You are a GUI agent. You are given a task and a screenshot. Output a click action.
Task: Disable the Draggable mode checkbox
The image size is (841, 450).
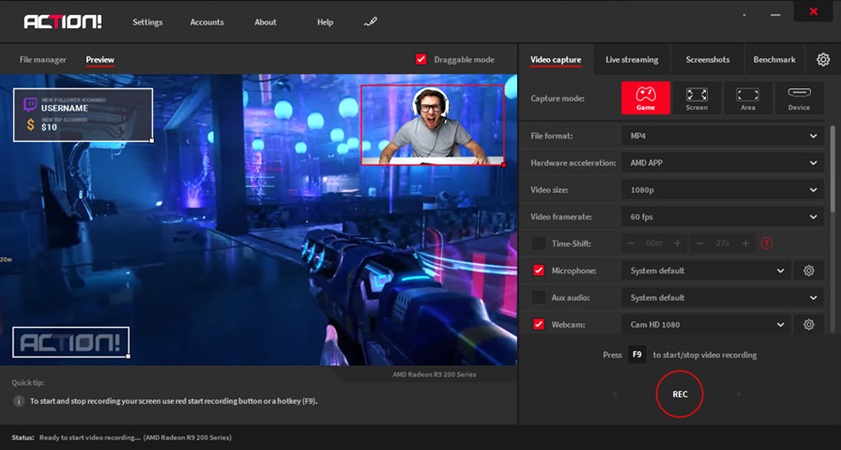[x=421, y=60]
